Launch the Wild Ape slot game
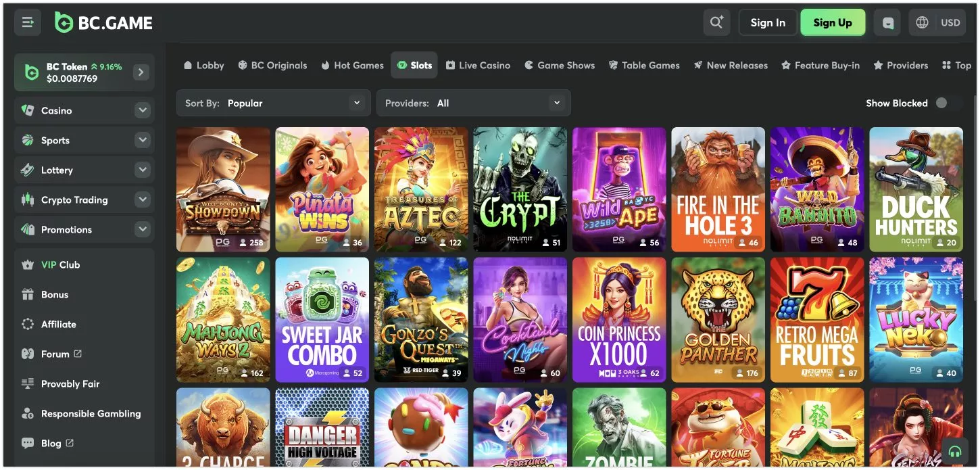The width and height of the screenshot is (980, 470). click(x=619, y=189)
